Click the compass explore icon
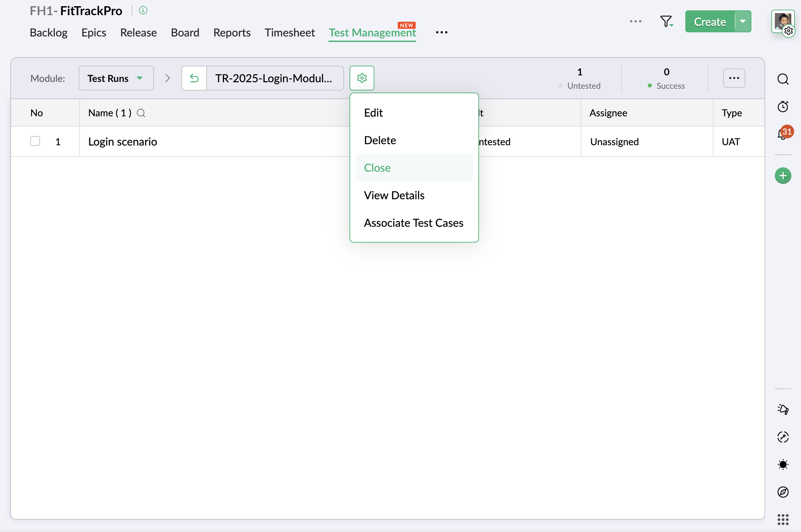Viewport: 801px width, 532px height. 783,492
